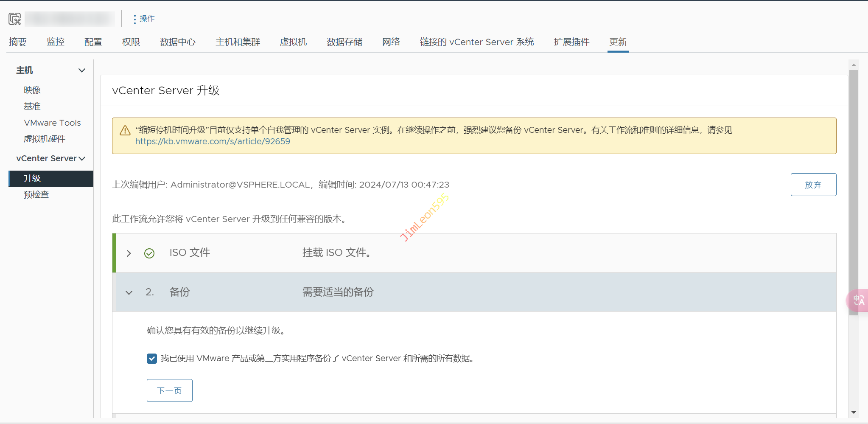Collapse the vCenter Server sidebar group

(82, 159)
